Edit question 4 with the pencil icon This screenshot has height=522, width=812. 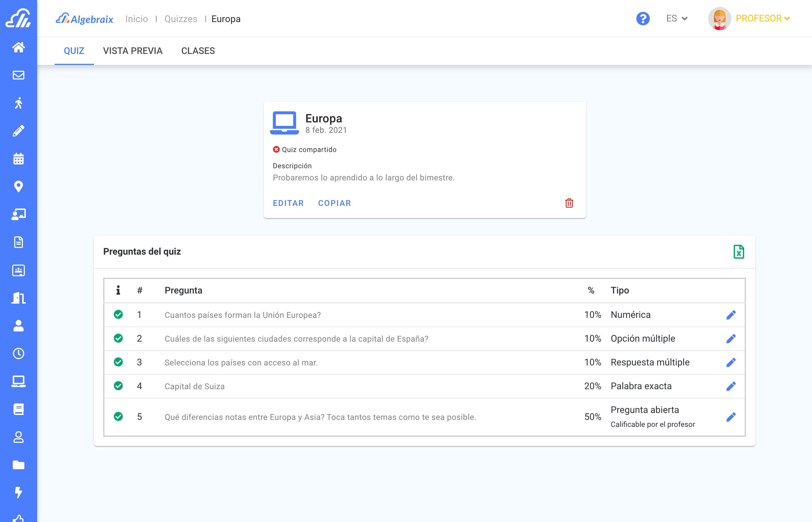click(731, 386)
